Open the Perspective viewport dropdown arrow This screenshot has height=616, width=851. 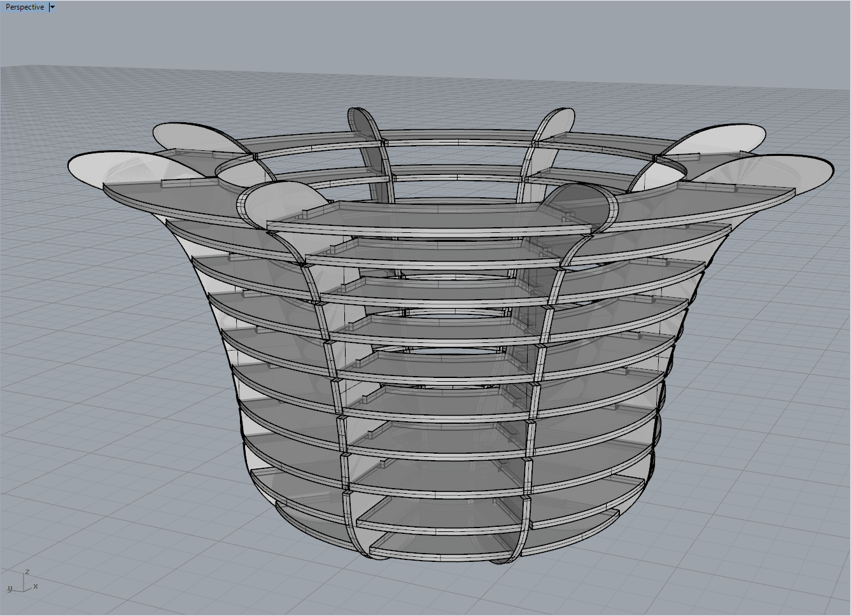52,7
